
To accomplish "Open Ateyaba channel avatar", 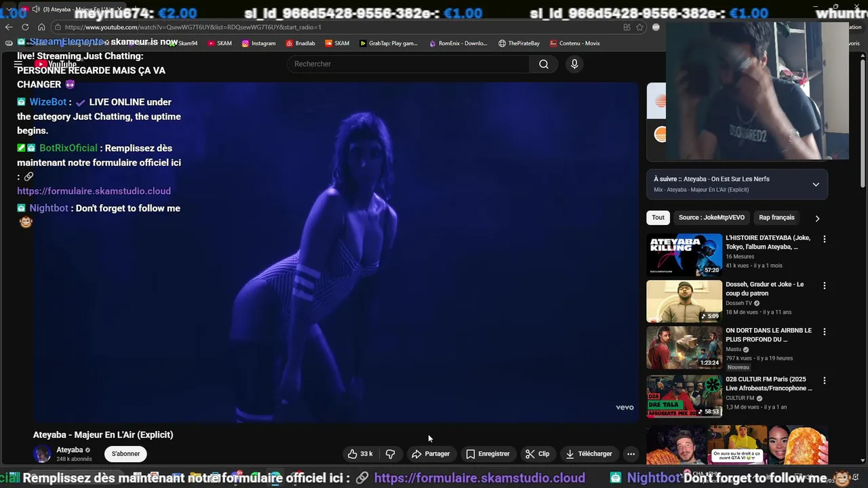I will click(x=42, y=454).
